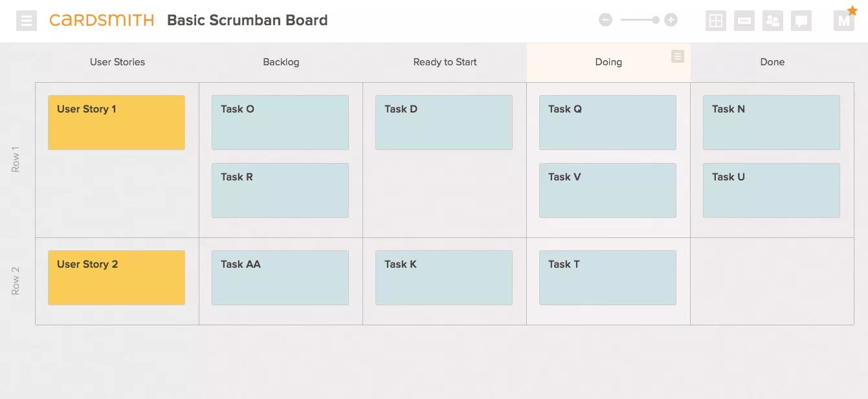Viewport: 868px width, 399px height.
Task: Select the Row 2 label
Action: coord(16,281)
